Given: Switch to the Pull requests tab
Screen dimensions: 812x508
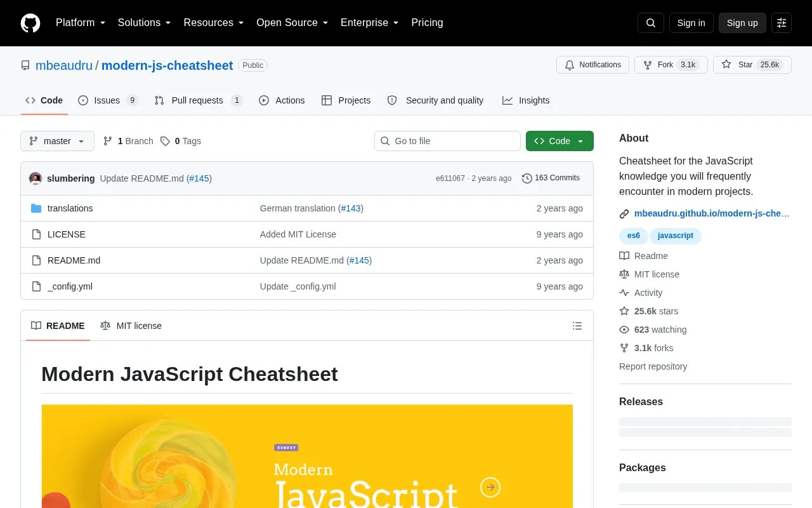Looking at the screenshot, I should 199,100.
